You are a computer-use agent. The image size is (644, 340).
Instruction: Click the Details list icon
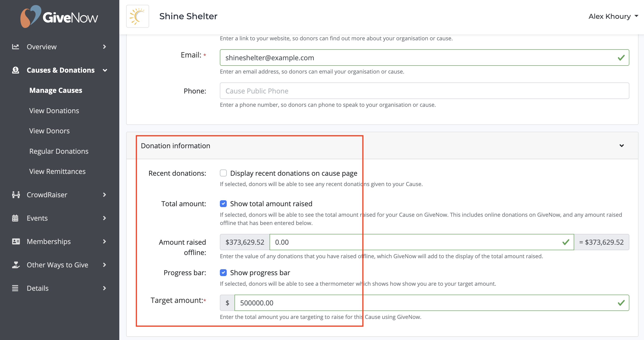click(x=15, y=288)
